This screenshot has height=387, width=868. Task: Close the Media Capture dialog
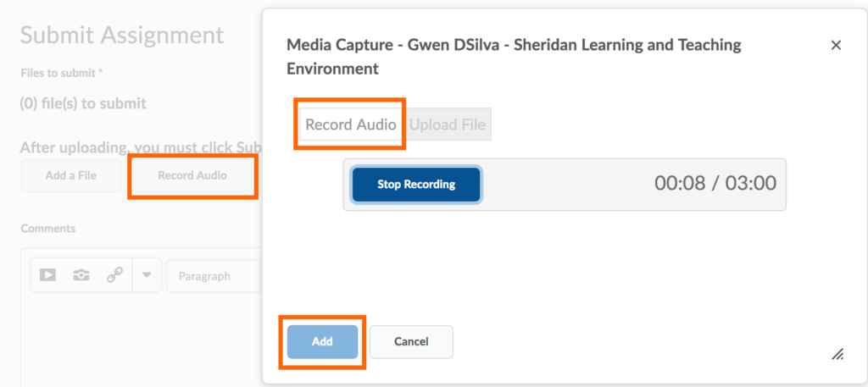[836, 46]
